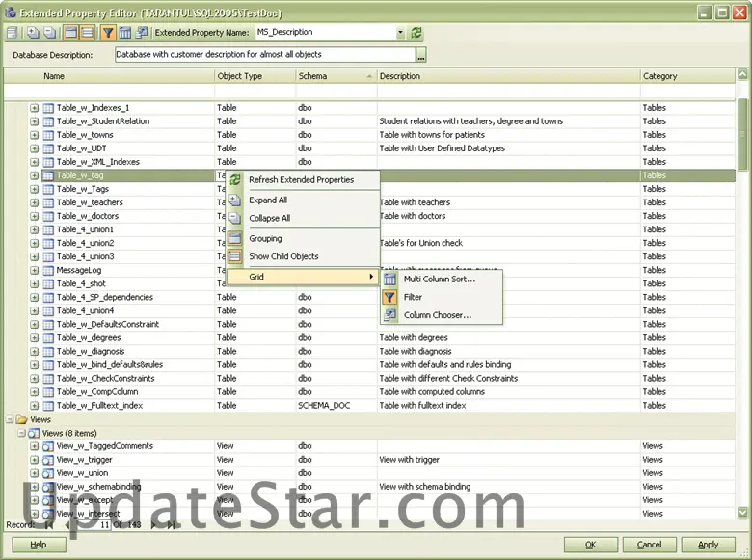Expand the MessageLog row

[x=34, y=271]
